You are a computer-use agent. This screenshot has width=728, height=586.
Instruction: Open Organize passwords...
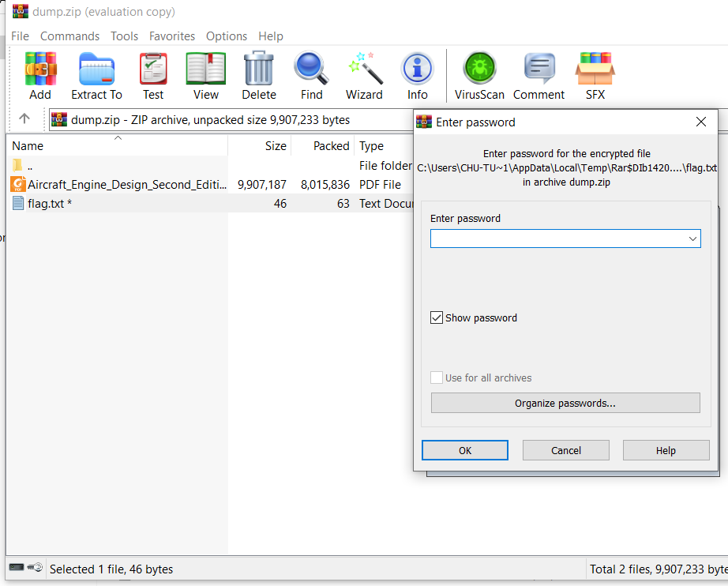[x=565, y=403]
